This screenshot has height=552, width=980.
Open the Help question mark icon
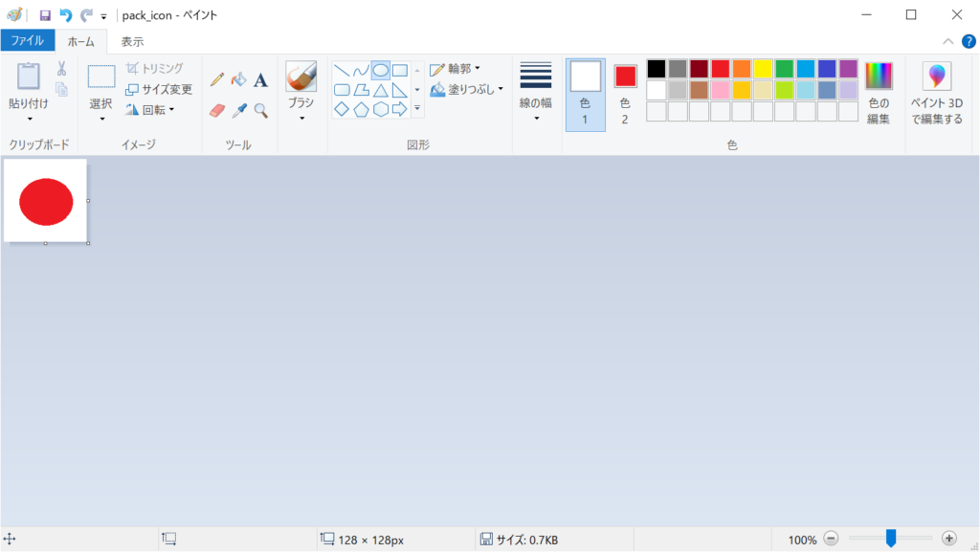969,41
